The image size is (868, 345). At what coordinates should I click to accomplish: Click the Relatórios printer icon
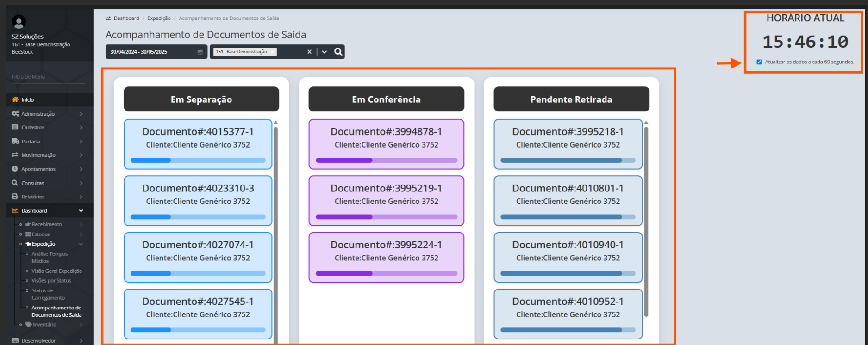click(15, 197)
